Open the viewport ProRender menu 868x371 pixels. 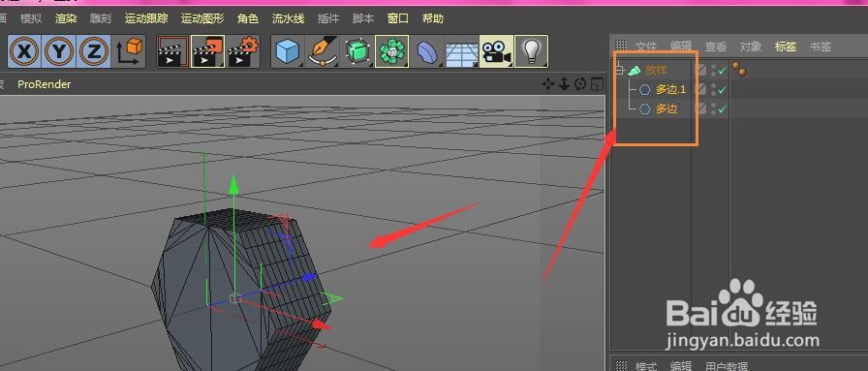coord(45,84)
